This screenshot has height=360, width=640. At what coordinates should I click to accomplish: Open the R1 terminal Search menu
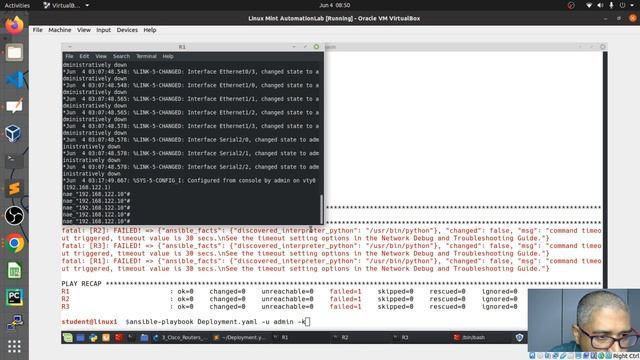pyautogui.click(x=121, y=56)
